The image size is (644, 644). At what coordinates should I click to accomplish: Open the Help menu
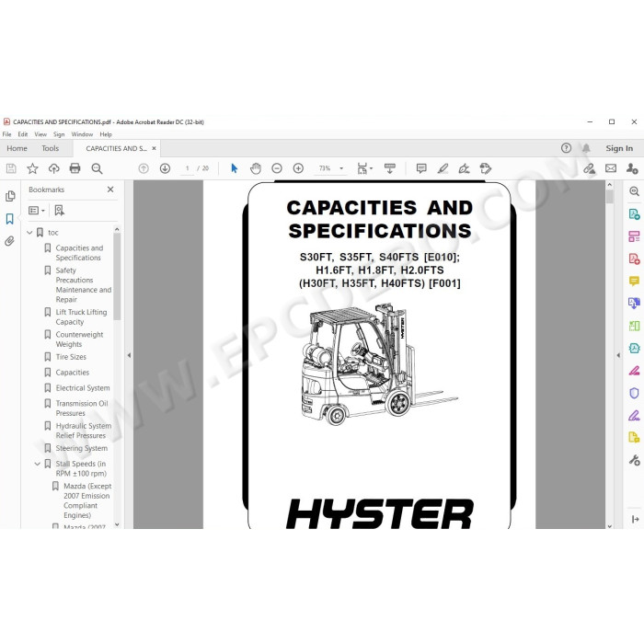[106, 134]
